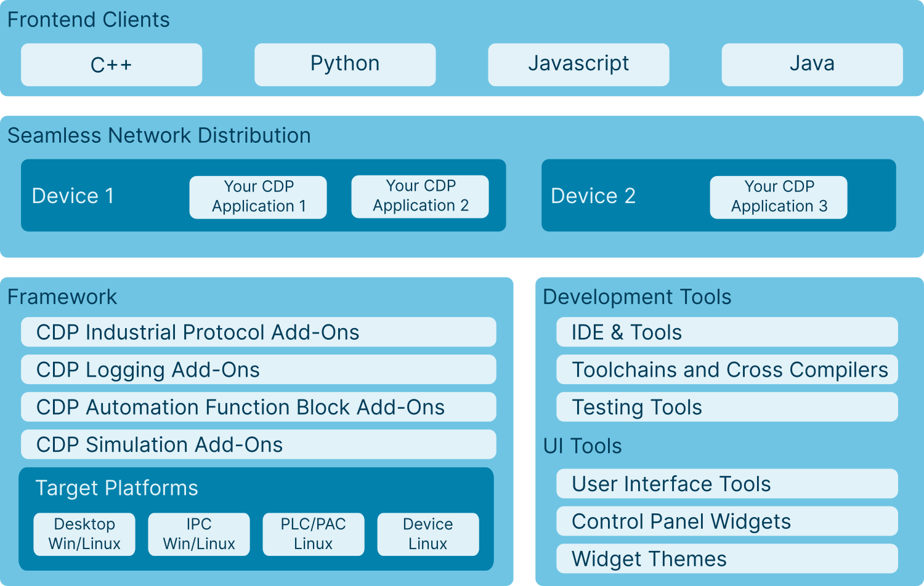Viewport: 924px width, 586px height.
Task: Select Testing Tools entry
Action: click(x=727, y=407)
